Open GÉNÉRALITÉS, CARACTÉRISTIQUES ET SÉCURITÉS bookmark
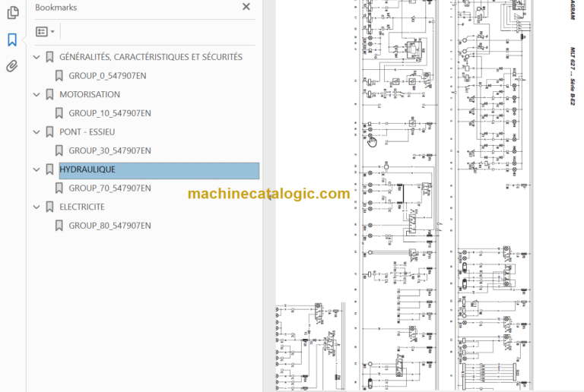The width and height of the screenshot is (584, 392). (151, 57)
